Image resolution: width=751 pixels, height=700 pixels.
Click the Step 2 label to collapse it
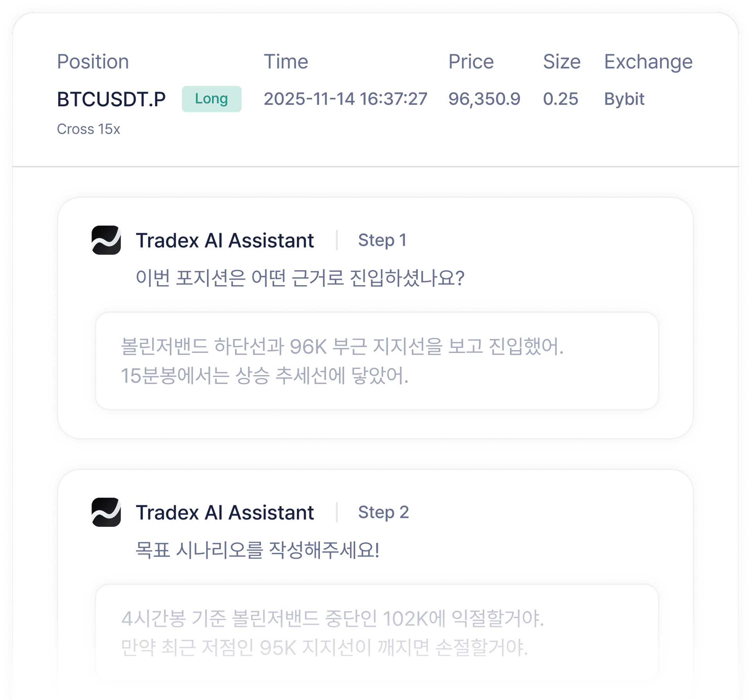(x=383, y=512)
